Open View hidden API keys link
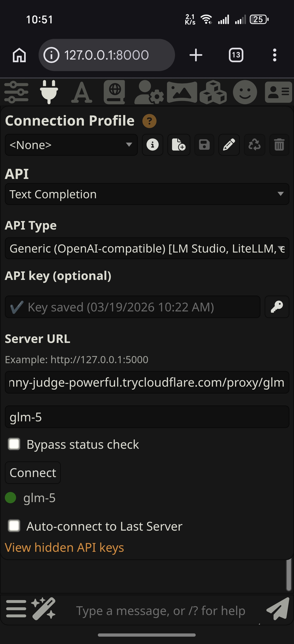 (64, 547)
